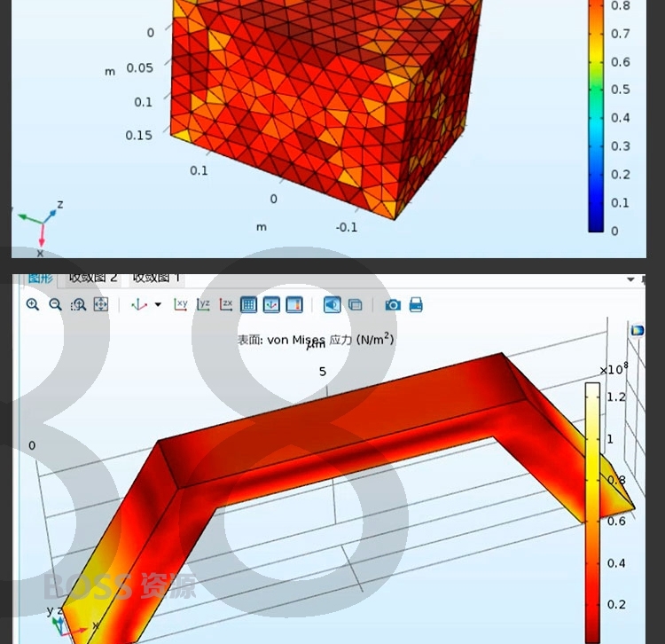Switch to the 图形 tab
The width and height of the screenshot is (665, 644).
click(x=41, y=279)
